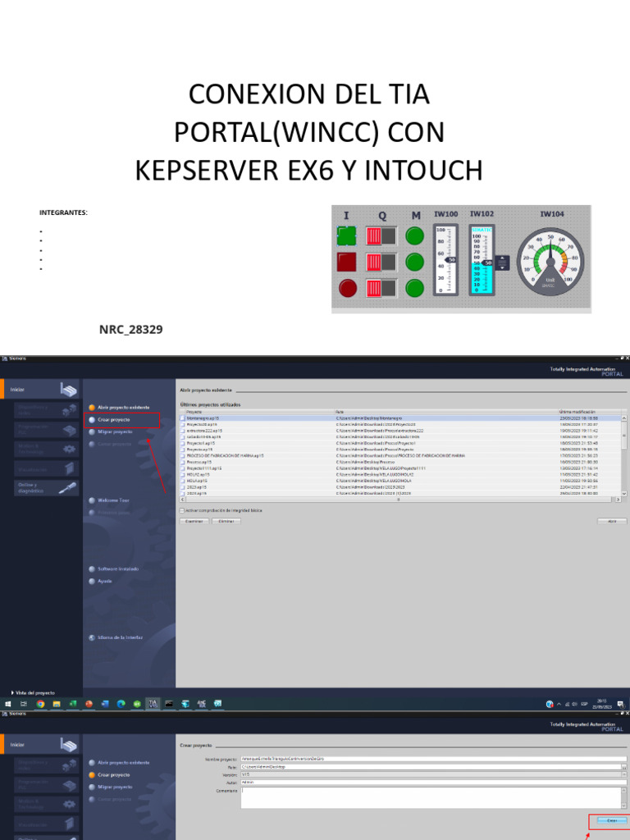Click the Comentario text area
Image resolution: width=630 pixels, height=840 pixels.
[x=431, y=797]
